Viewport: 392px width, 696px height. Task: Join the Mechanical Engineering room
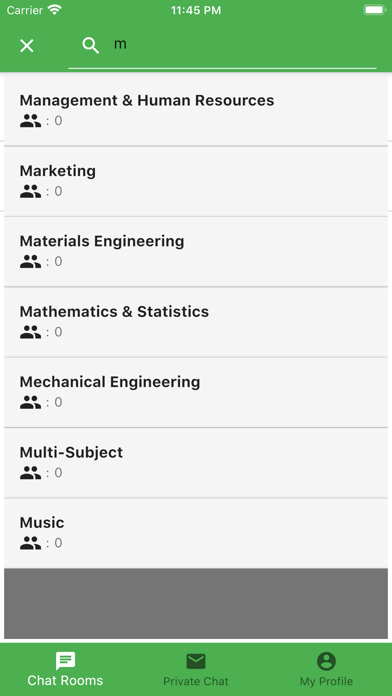coord(196,392)
